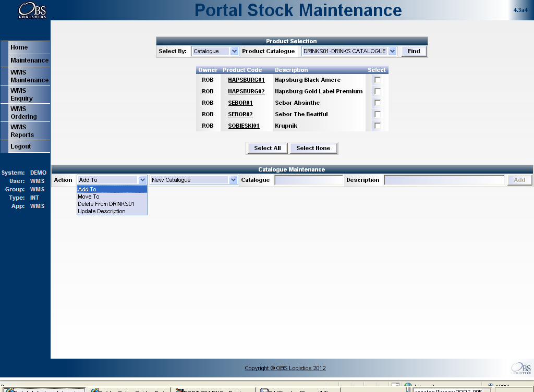Open the SOBIESKI01 product code link
This screenshot has width=534, height=392.
[x=244, y=126]
